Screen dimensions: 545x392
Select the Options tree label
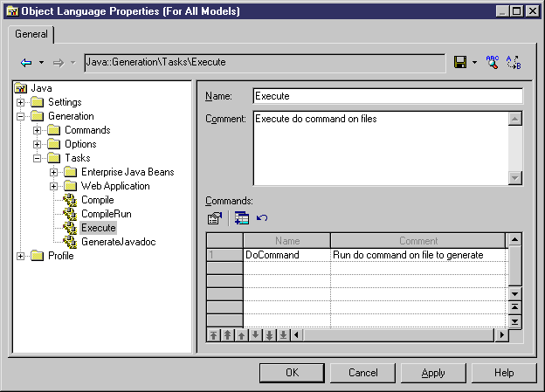point(80,144)
